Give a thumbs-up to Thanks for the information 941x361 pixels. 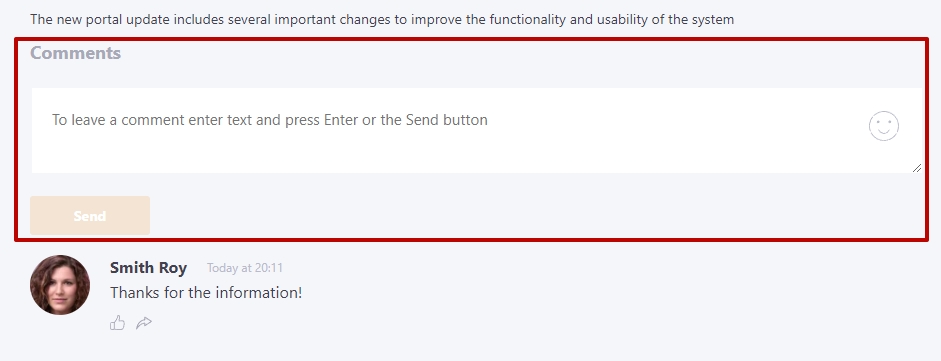(x=118, y=323)
